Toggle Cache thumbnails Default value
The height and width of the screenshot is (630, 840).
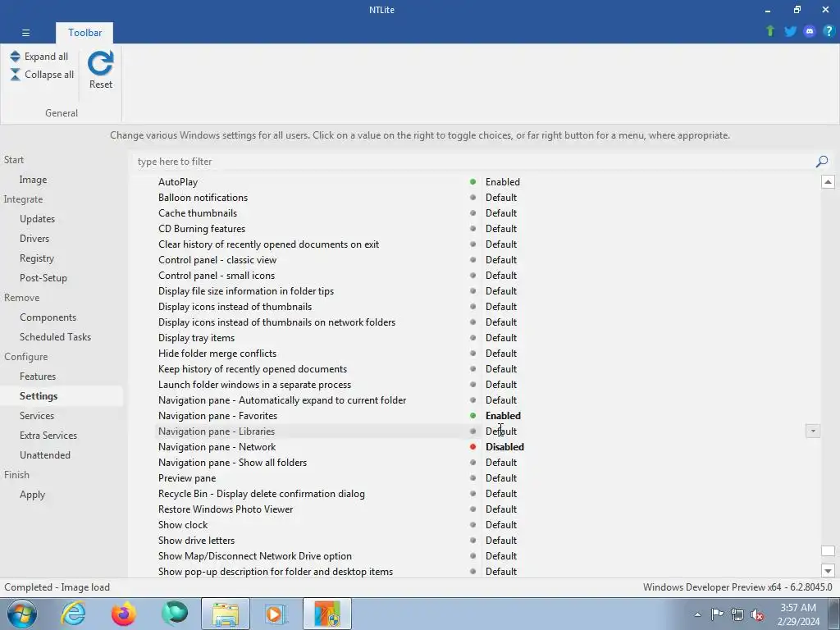coord(501,213)
